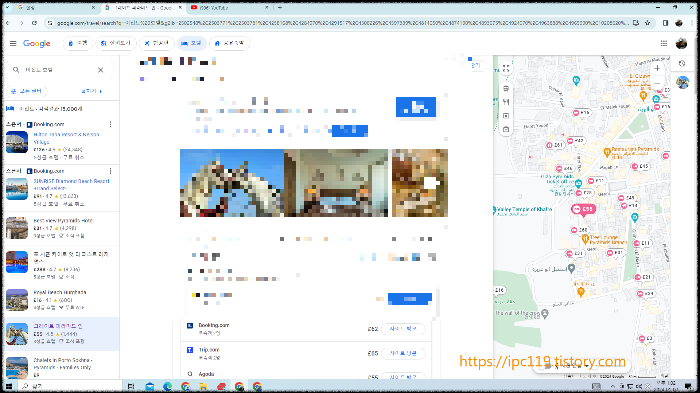Open the Google Travel hamburger menu
Viewport: 700px width, 393px height.
(13, 43)
